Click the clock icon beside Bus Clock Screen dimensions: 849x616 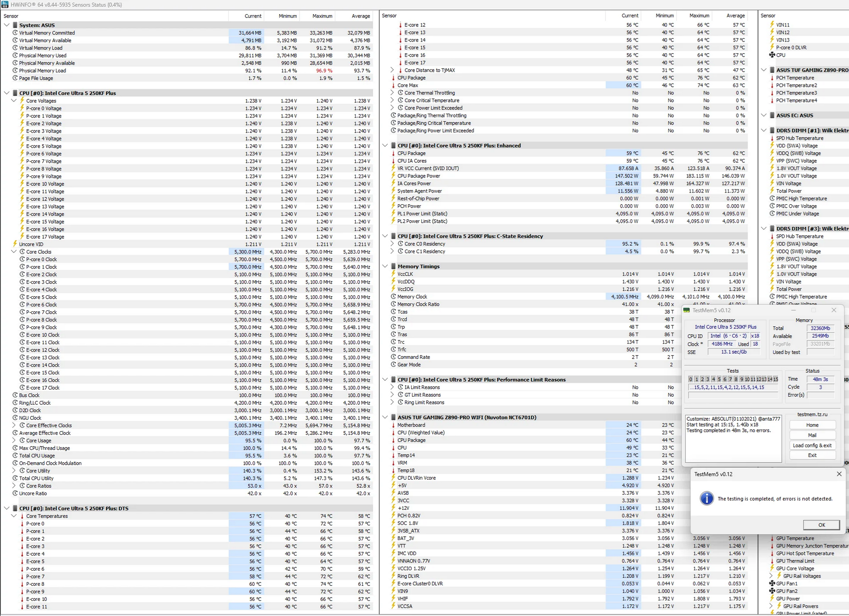[15, 395]
